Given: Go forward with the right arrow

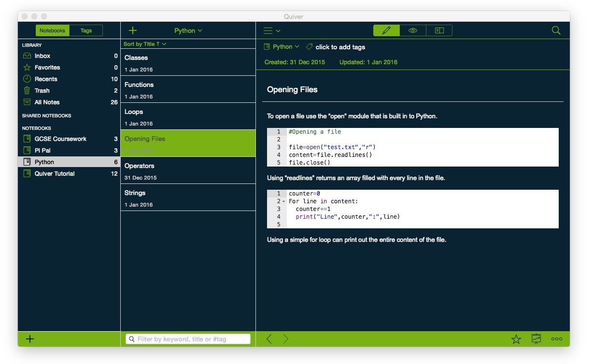Looking at the screenshot, I should [x=286, y=339].
